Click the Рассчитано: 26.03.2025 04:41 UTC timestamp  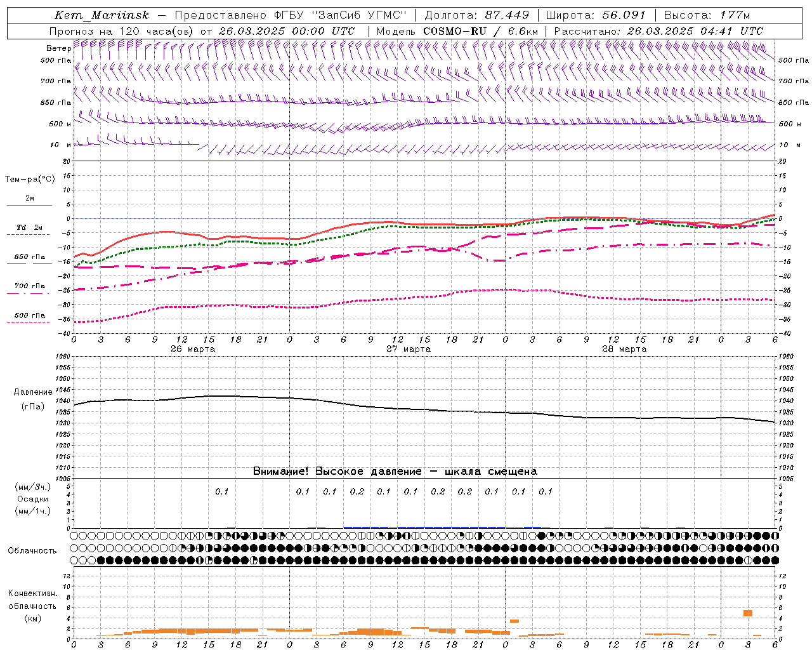(658, 31)
